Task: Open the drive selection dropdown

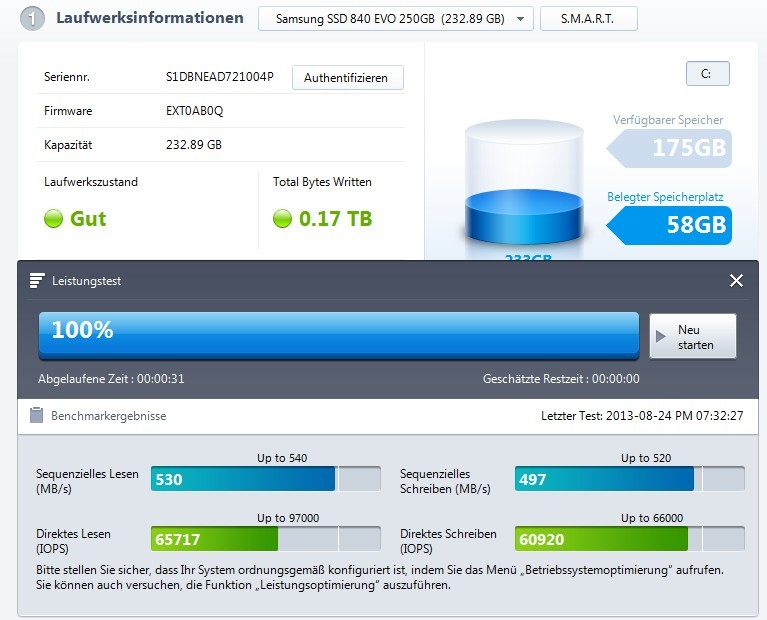Action: point(395,19)
